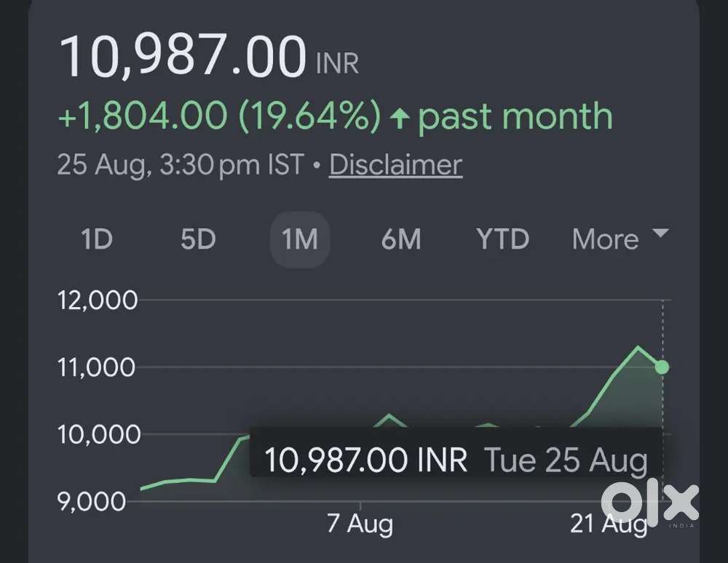
Task: Select the 1M range tab
Action: [300, 239]
